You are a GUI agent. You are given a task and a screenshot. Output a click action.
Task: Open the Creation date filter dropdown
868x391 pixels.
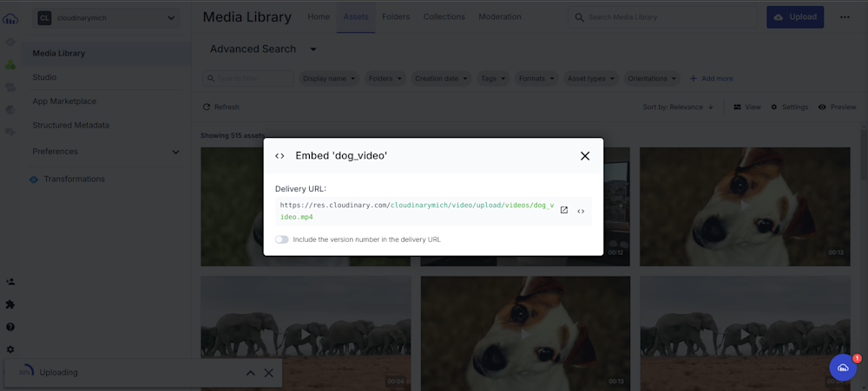click(441, 79)
